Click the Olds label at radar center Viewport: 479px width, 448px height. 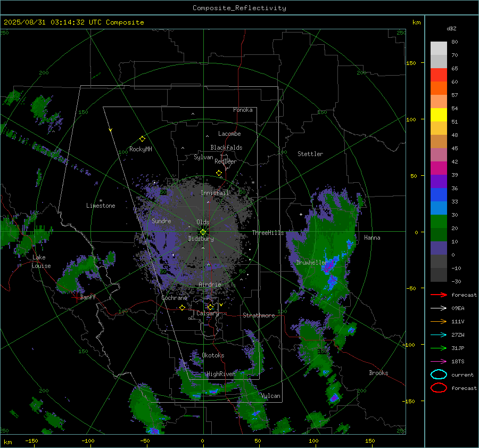coord(203,222)
